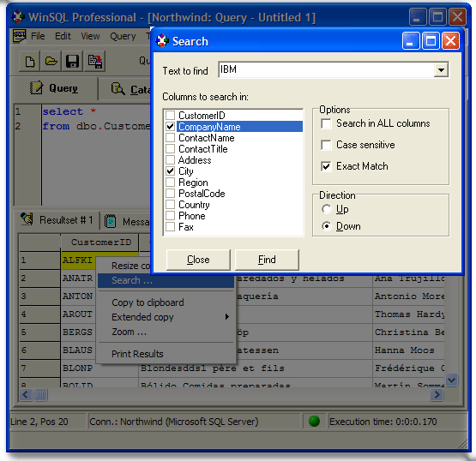Open the Edit menu

[63, 36]
